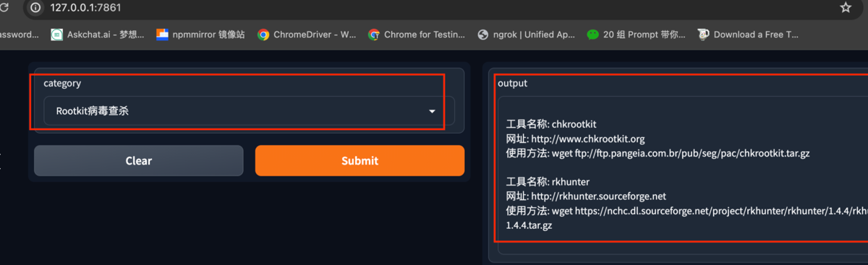
Task: Click the rkhunter.sourceforge.net URL in output
Action: tap(598, 196)
